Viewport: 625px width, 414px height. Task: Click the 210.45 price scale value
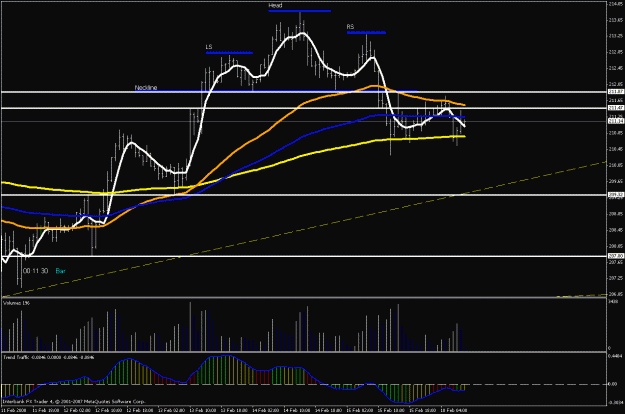(615, 149)
